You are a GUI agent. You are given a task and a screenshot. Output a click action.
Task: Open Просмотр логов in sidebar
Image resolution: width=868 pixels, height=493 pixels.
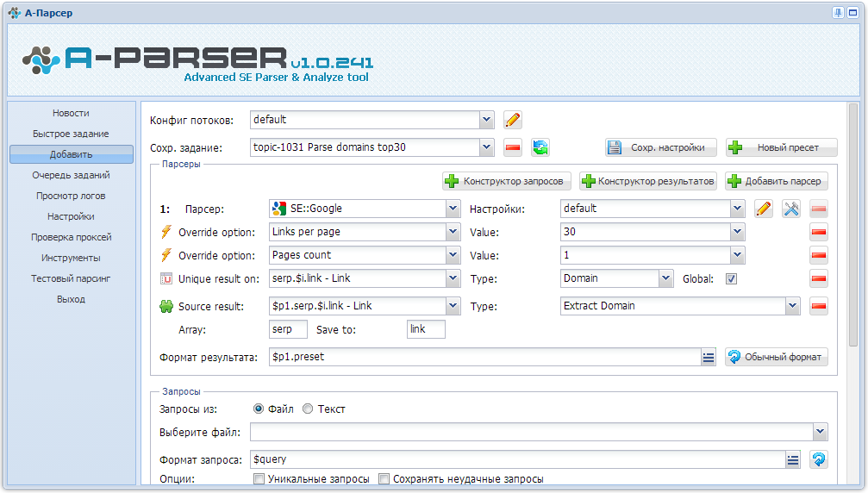pyautogui.click(x=71, y=196)
